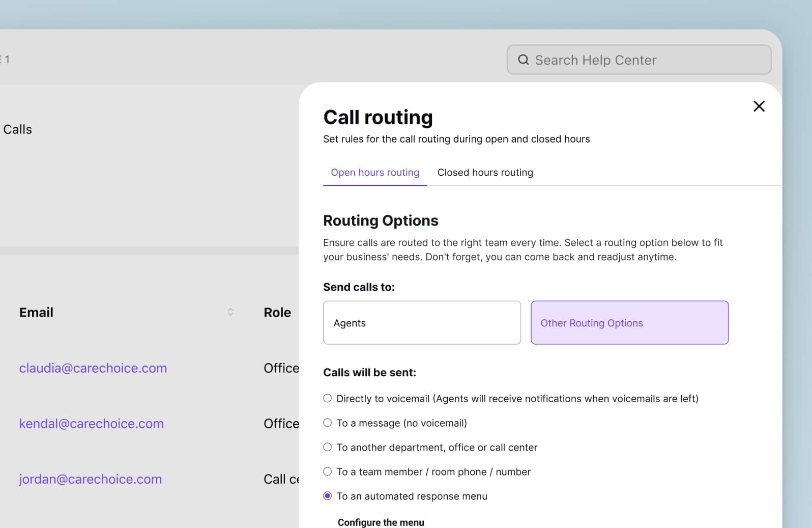The image size is (812, 528).
Task: Select To a team member / room phone
Action: point(328,472)
